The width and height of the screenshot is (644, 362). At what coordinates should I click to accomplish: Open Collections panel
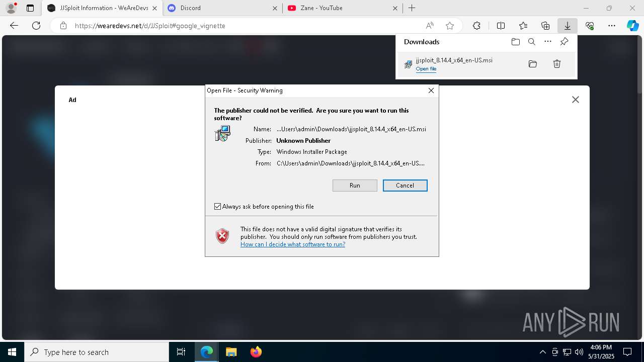pyautogui.click(x=545, y=26)
